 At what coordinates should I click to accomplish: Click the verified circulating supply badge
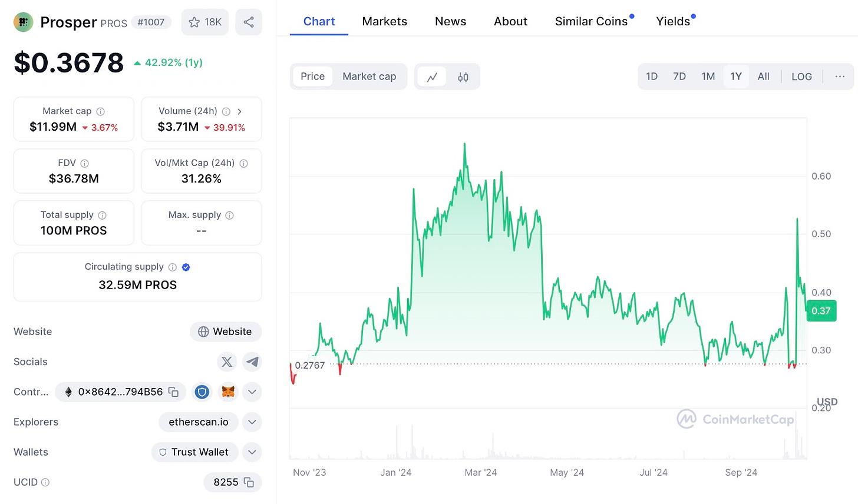tap(186, 267)
